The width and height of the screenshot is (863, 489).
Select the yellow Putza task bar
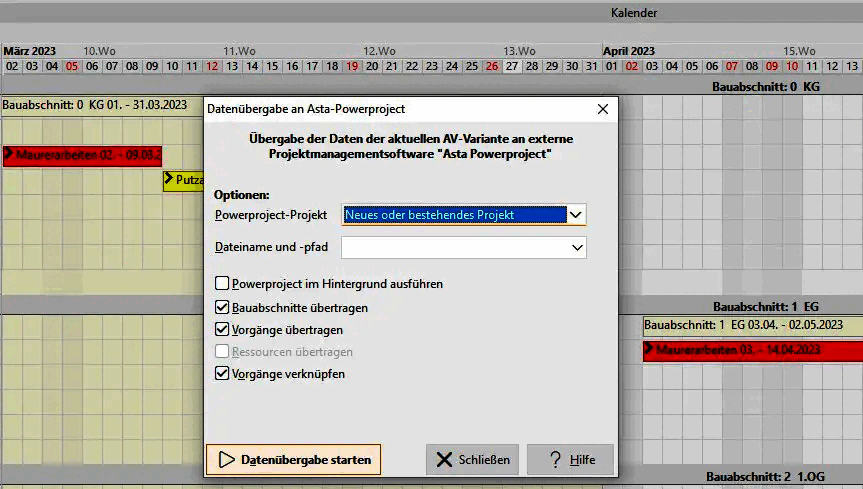(183, 180)
